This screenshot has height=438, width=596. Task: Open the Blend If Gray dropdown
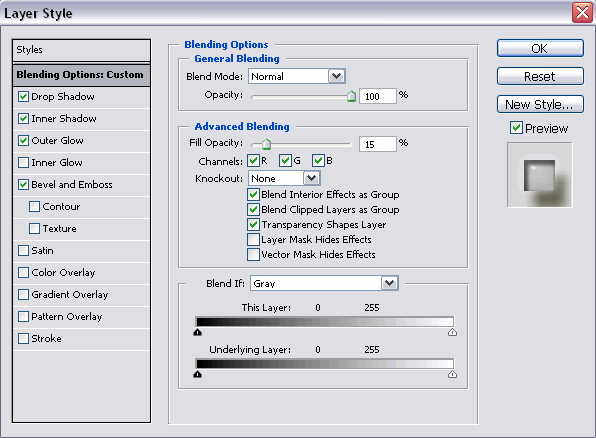click(x=389, y=283)
